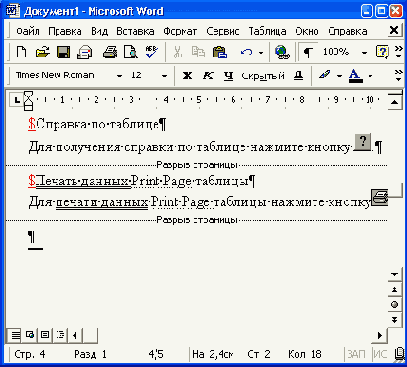Toggle hidden text Скрытый button
Image resolution: width=407 pixels, height=367 pixels.
click(263, 76)
